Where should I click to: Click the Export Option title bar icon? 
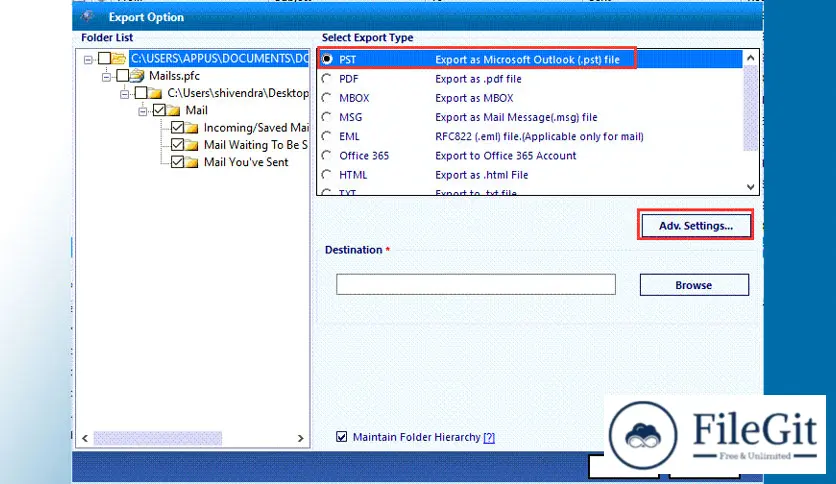pos(88,17)
